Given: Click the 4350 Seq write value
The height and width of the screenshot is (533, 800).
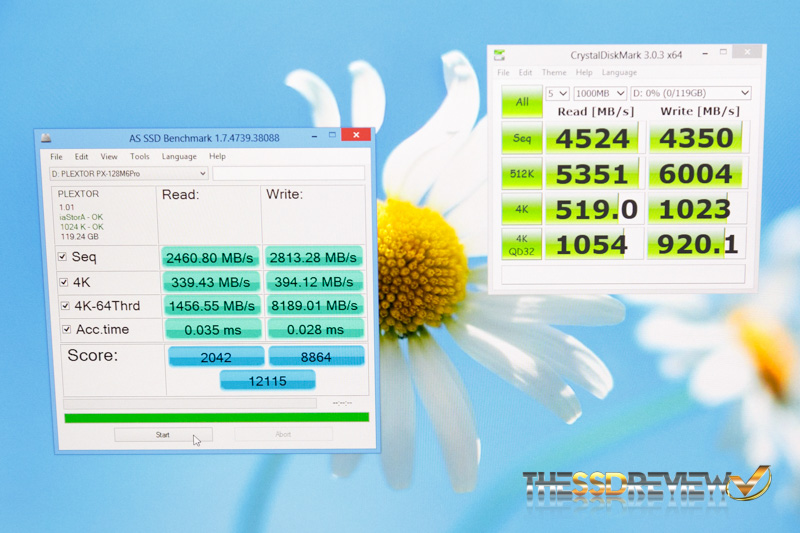Looking at the screenshot, I should click(696, 137).
